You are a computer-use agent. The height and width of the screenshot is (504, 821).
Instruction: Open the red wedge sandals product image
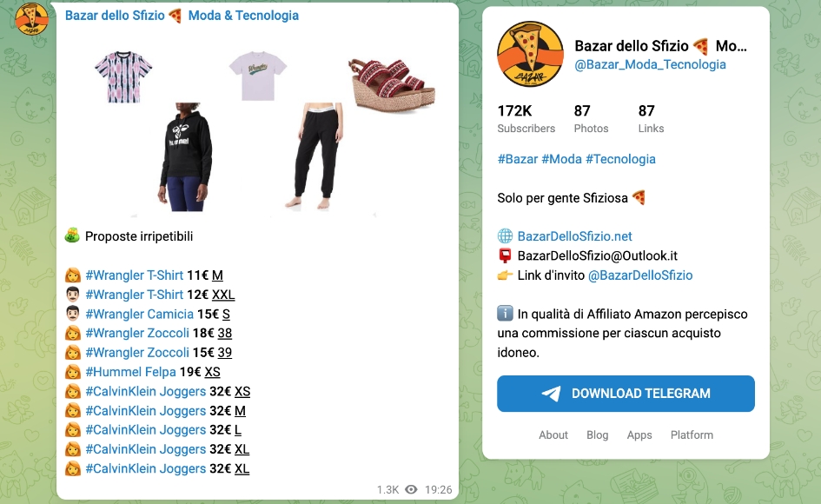392,83
